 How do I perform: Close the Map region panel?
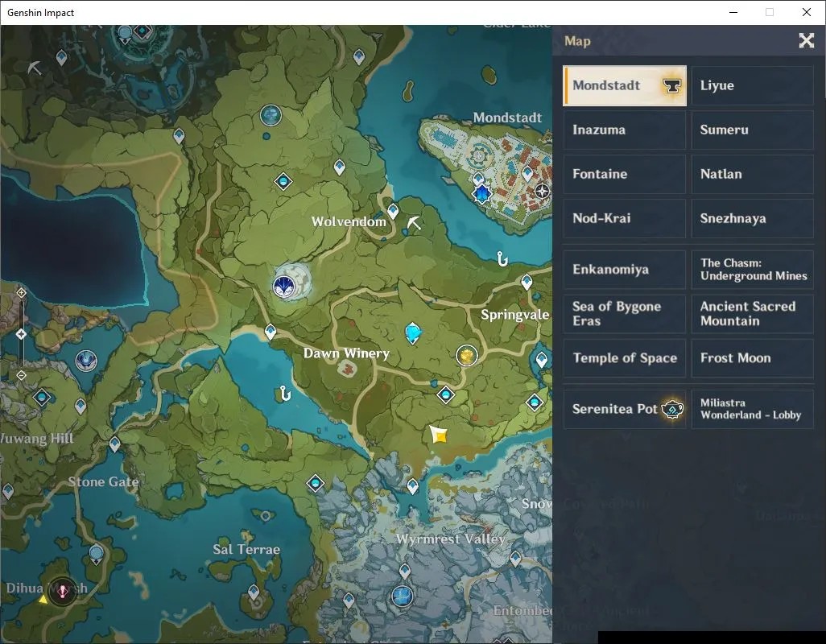click(806, 40)
